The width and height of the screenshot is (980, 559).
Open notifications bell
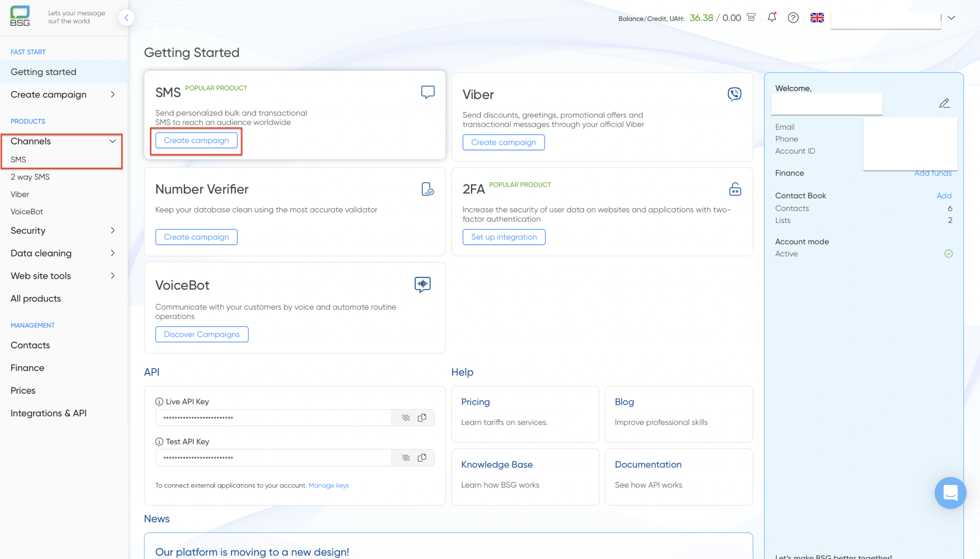772,17
